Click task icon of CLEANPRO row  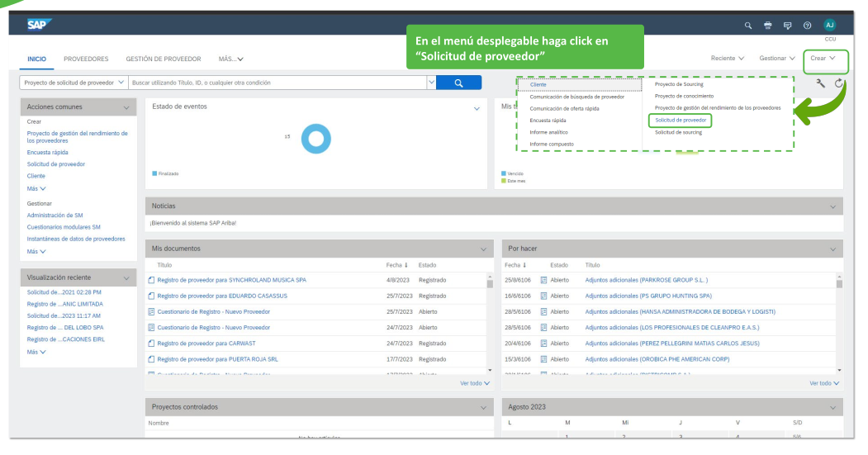(x=543, y=328)
